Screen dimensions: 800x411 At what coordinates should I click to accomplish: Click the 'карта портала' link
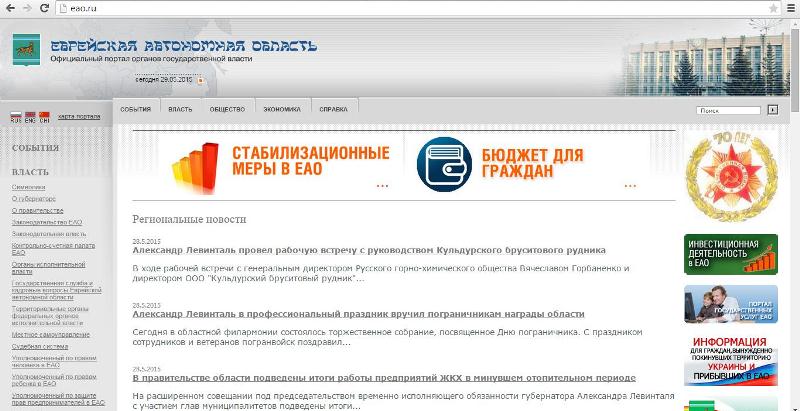(x=79, y=117)
